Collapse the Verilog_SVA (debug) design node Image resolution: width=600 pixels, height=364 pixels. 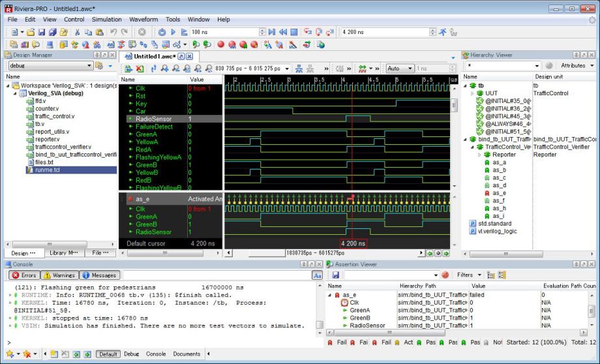(x=15, y=93)
